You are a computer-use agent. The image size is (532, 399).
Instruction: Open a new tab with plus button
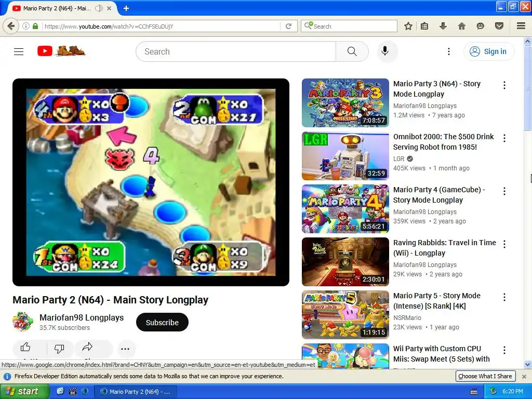click(126, 8)
